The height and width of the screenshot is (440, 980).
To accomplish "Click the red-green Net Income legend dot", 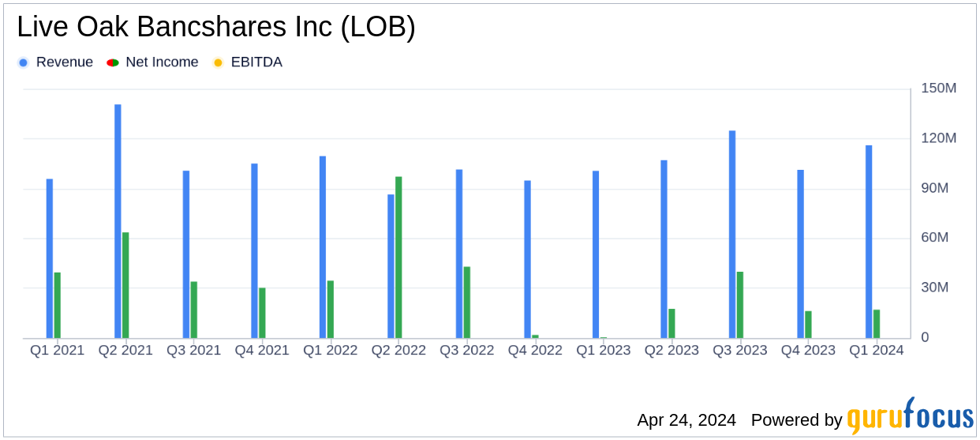I will 113,62.
